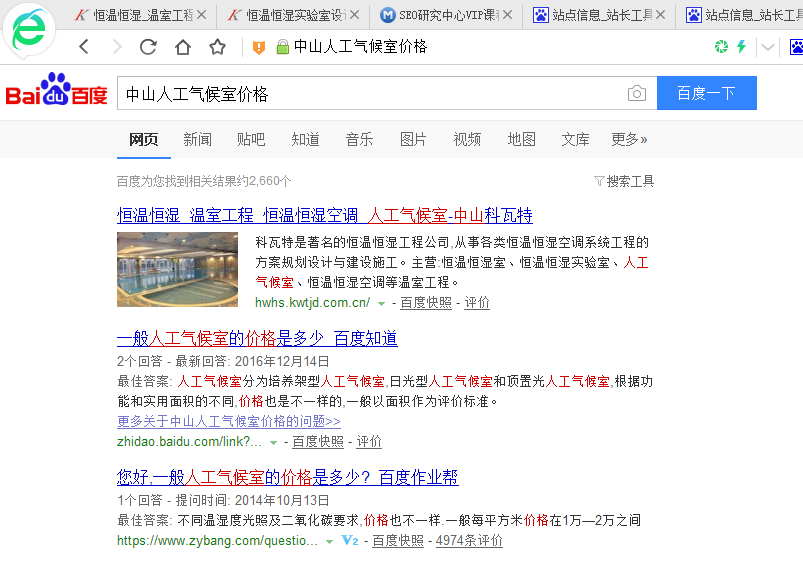803x561 pixels.
Task: Bookmark page with star icon
Action: click(x=217, y=47)
